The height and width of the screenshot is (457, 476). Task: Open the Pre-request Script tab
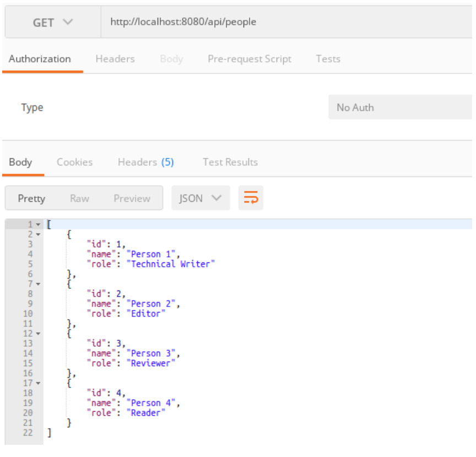pos(249,58)
